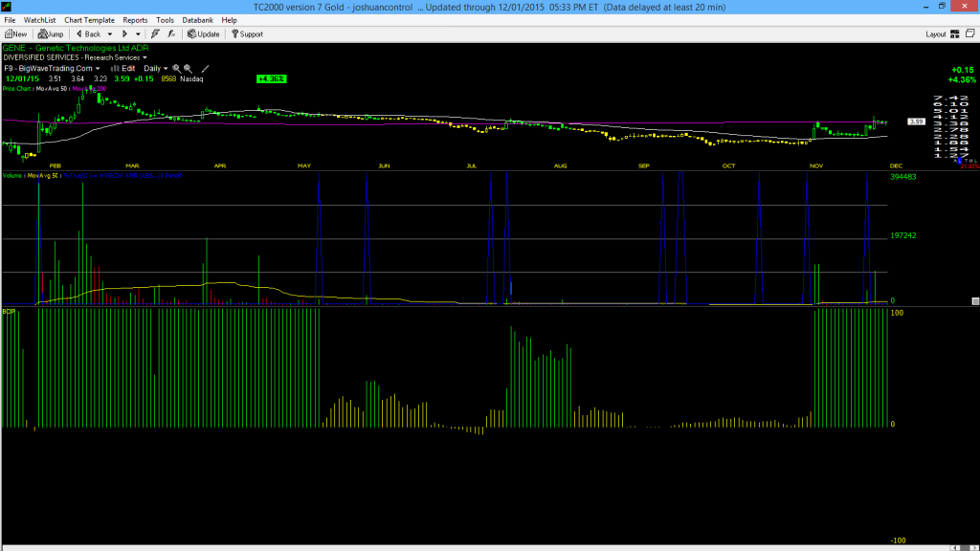Click the Layout grid icon
The height and width of the screenshot is (551, 980).
[955, 34]
